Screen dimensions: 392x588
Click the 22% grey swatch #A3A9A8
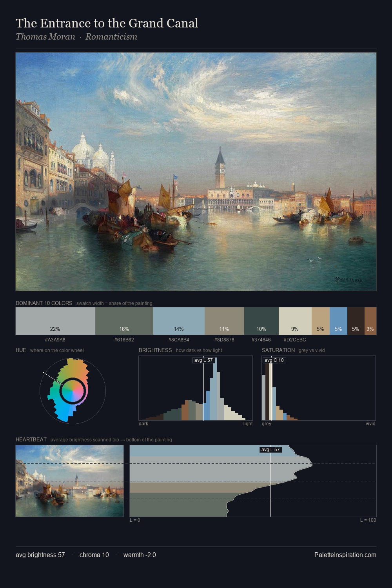(x=55, y=321)
